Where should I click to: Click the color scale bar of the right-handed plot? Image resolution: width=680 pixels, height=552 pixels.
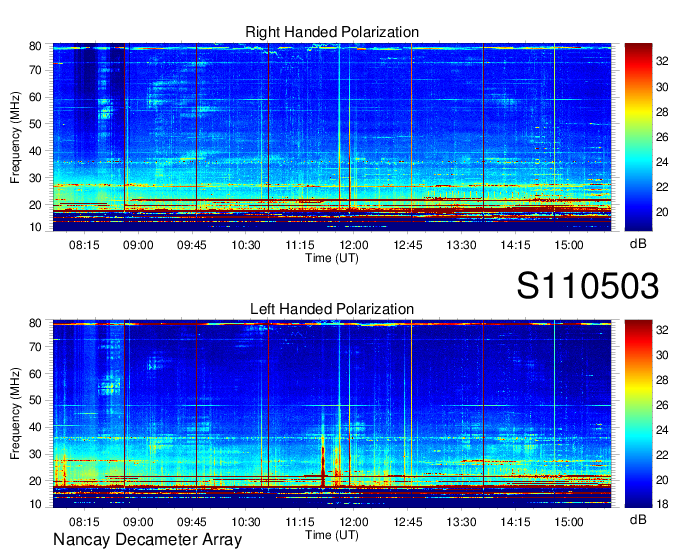point(638,137)
